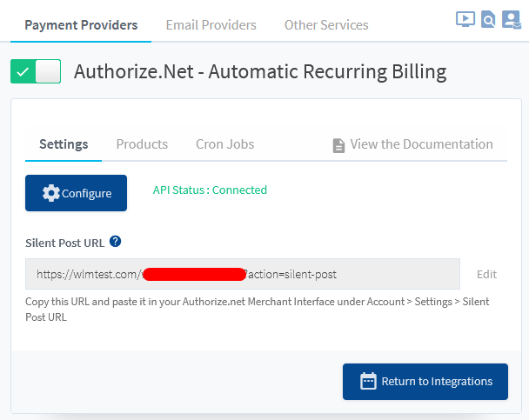529x420 pixels.
Task: Select the Settings sub-tab
Action: [64, 144]
